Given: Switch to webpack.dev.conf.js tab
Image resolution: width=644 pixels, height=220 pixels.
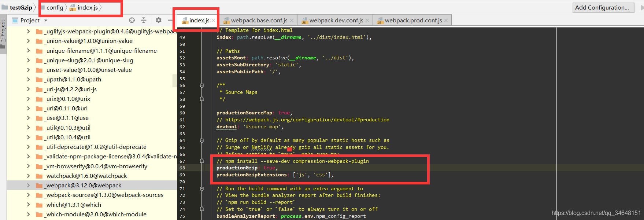Looking at the screenshot, I should [x=336, y=21].
